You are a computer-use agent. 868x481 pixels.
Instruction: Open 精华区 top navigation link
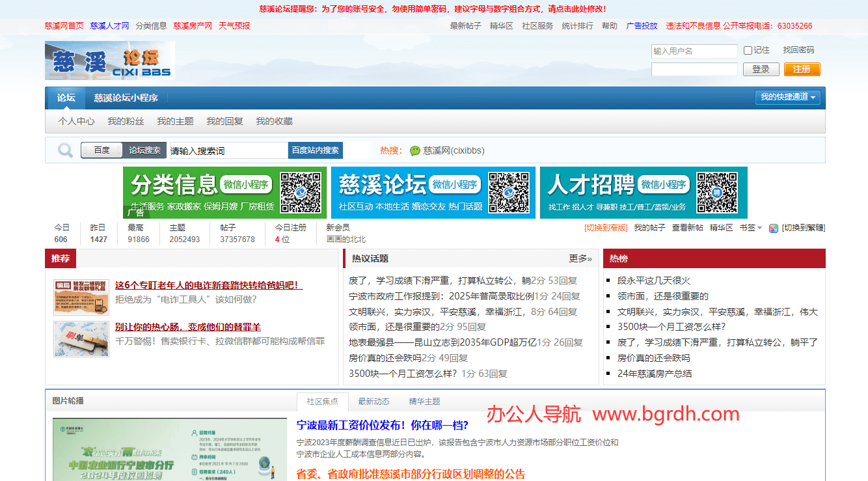coord(502,26)
